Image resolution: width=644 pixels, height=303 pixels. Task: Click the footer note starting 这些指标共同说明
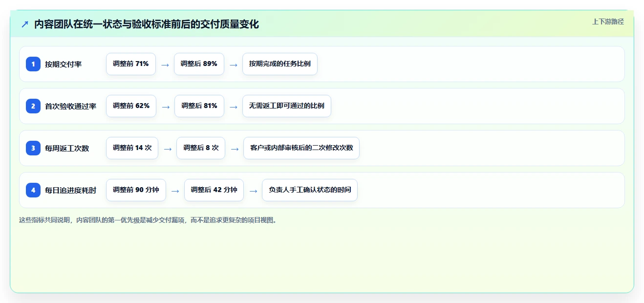point(149,220)
